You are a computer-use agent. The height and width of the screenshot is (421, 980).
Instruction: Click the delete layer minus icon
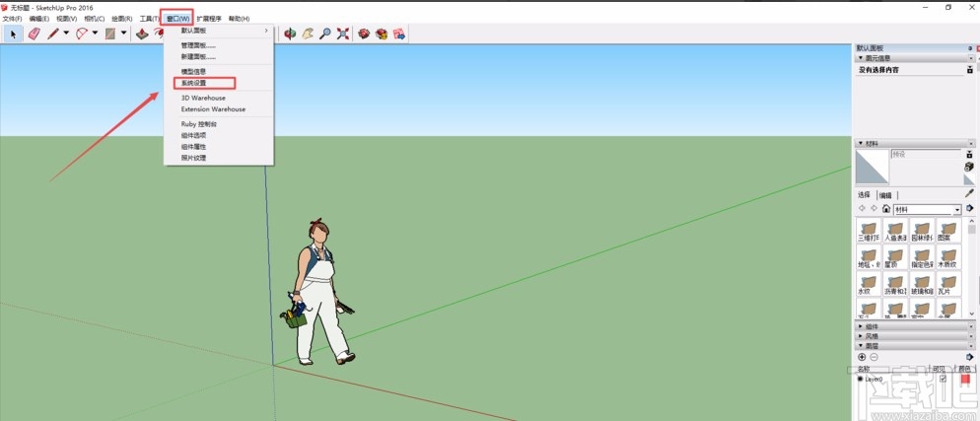(874, 357)
